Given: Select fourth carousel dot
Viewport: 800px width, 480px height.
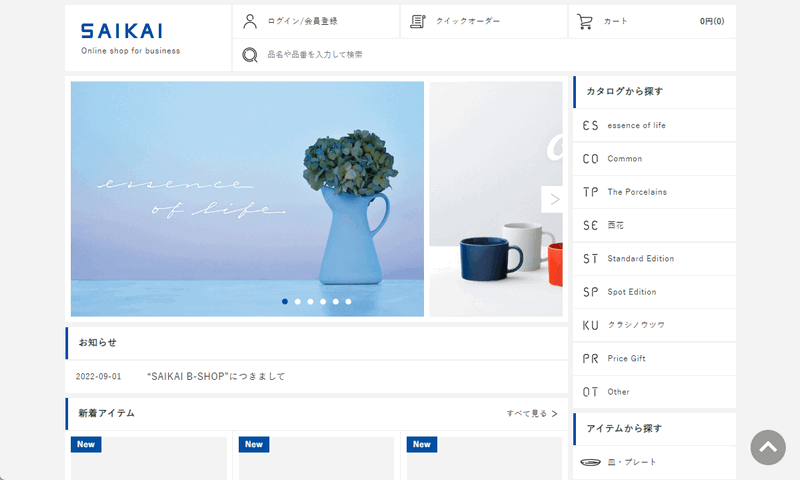Looking at the screenshot, I should coord(323,301).
